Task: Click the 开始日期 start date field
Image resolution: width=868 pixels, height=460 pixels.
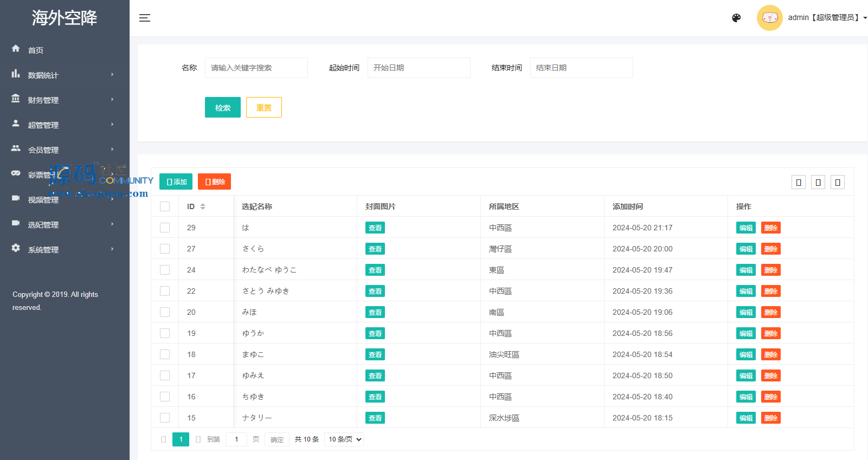Action: [419, 68]
